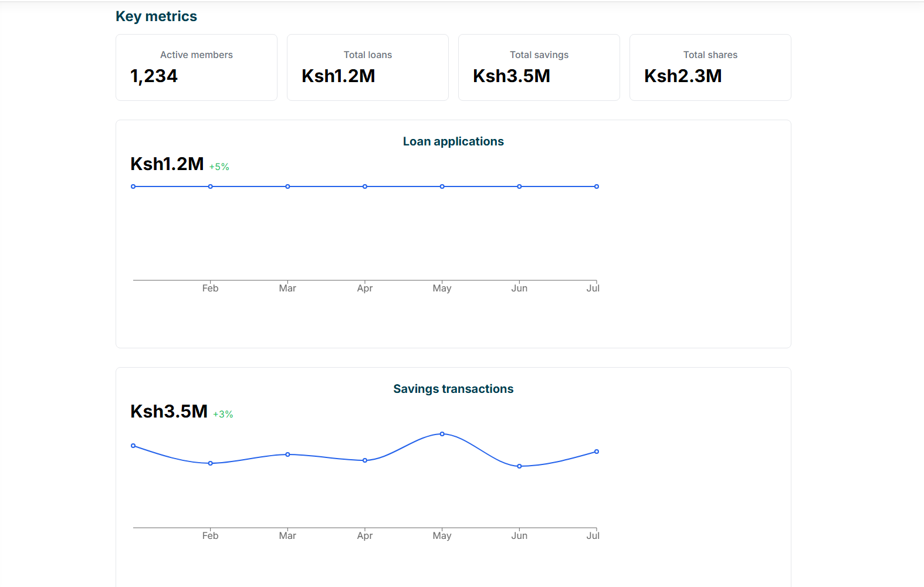Click the Total shares label
924x587 pixels.
tap(710, 55)
